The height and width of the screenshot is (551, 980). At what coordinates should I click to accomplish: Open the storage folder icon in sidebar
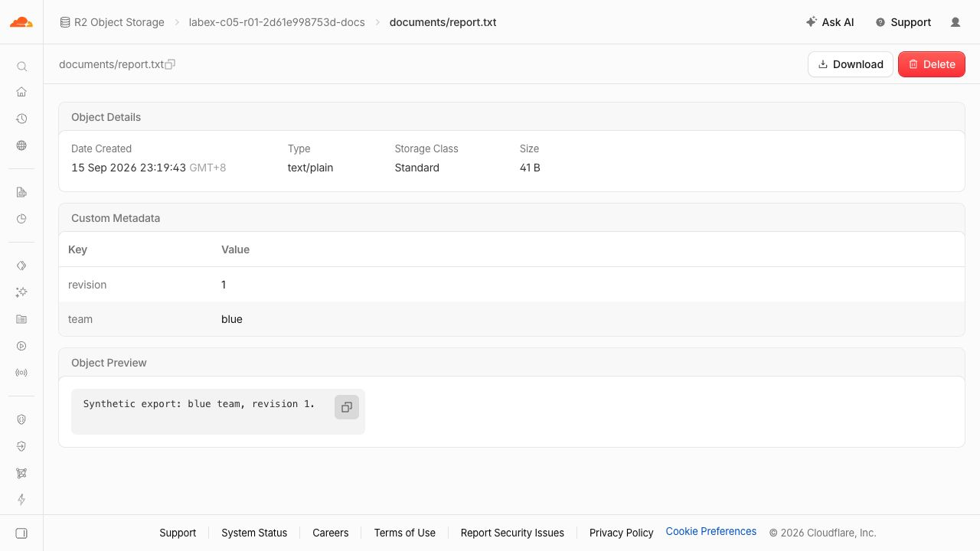(21, 319)
